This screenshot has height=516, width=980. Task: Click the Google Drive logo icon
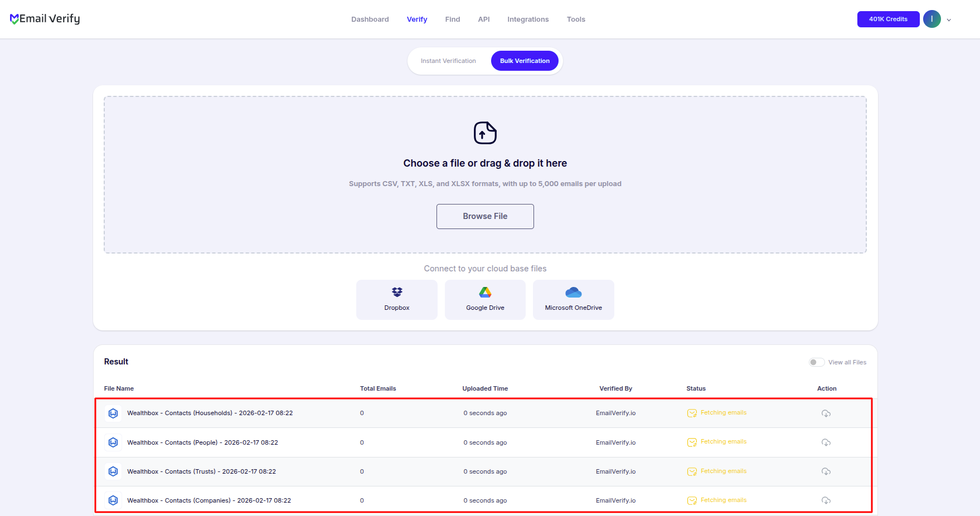pos(485,292)
